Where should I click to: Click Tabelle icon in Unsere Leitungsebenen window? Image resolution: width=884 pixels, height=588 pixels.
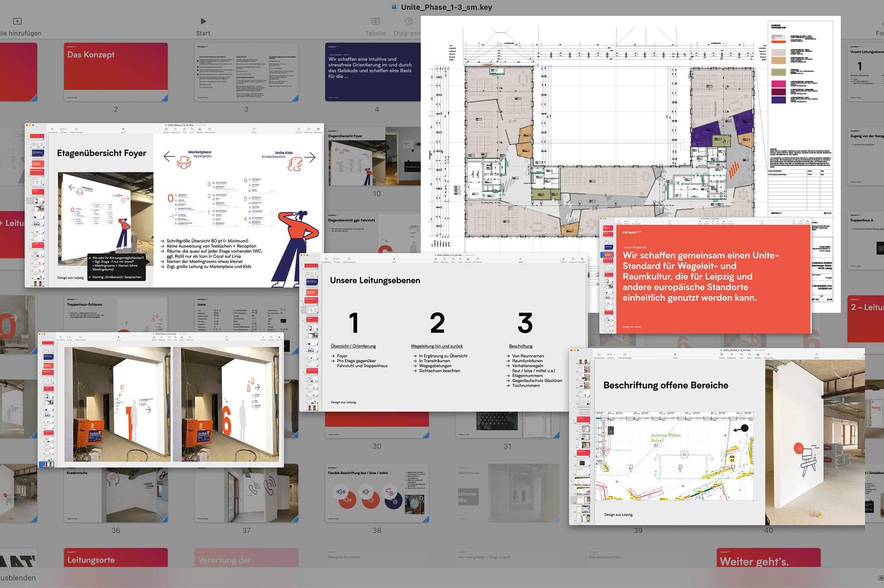[435, 259]
